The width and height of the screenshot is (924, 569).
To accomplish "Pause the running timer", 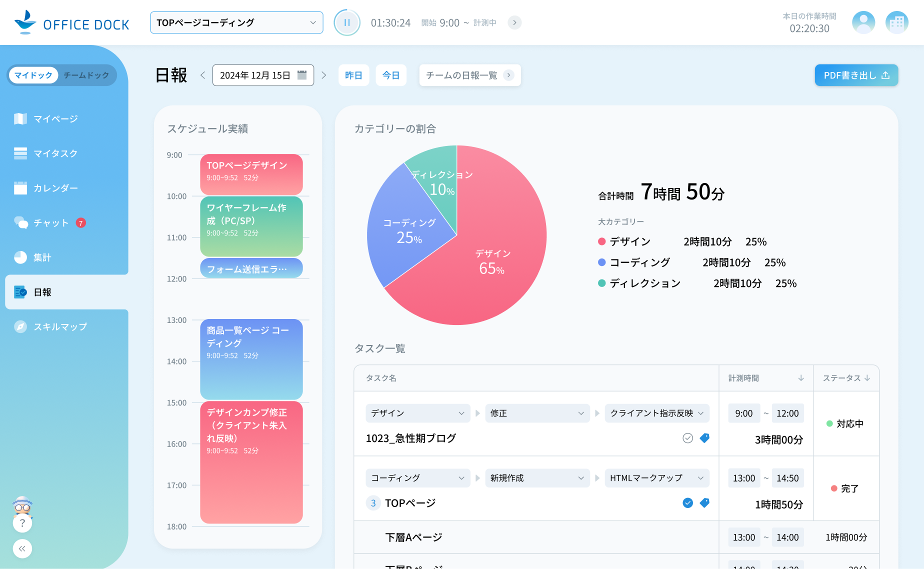I will pyautogui.click(x=347, y=22).
